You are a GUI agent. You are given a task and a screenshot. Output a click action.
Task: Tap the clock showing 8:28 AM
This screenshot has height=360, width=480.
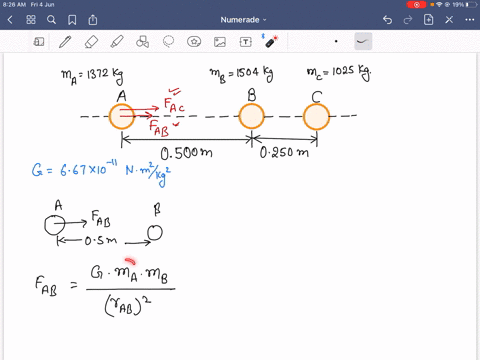click(x=14, y=5)
